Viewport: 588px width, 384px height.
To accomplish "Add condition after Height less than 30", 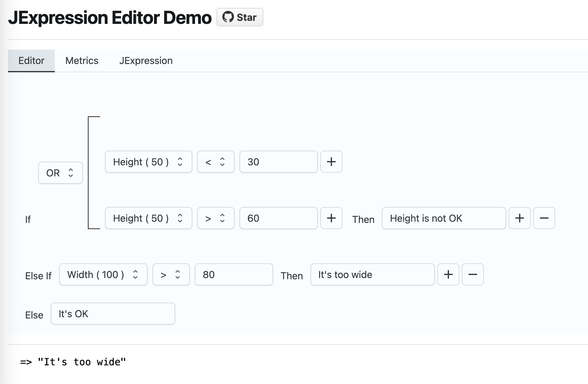I will tap(331, 162).
